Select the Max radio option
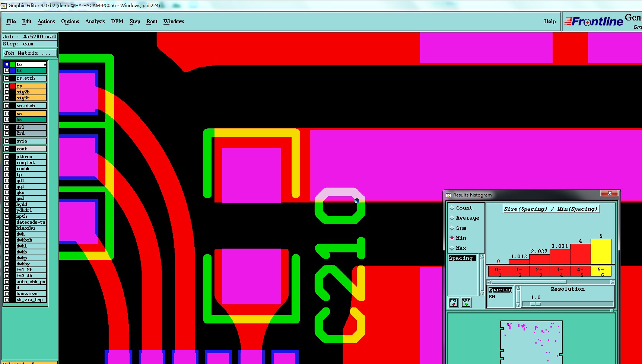The image size is (642, 364). 458,248
